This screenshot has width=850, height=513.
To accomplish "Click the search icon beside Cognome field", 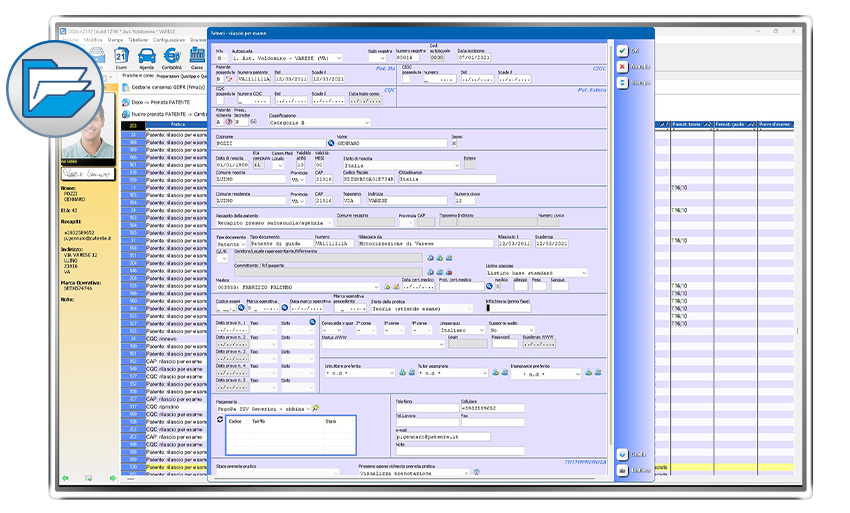I will (331, 143).
